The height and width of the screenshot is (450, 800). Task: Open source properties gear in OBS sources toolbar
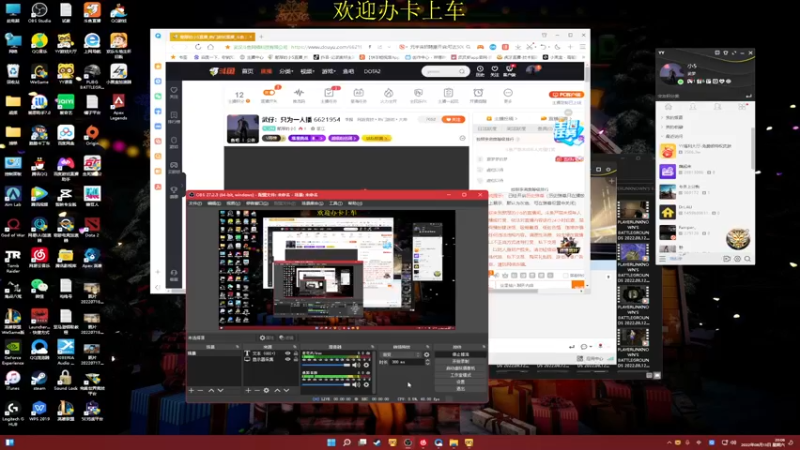(266, 390)
